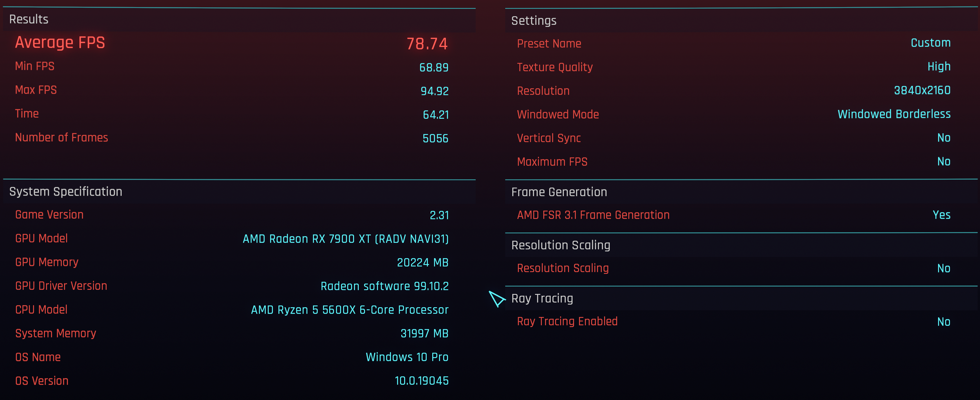Click the Resolution Scaling No value

(943, 268)
